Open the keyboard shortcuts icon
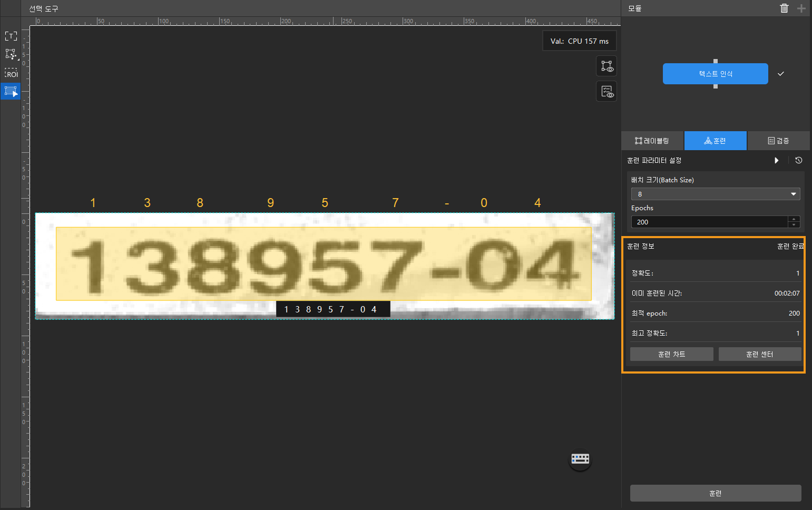812x510 pixels. [x=580, y=458]
